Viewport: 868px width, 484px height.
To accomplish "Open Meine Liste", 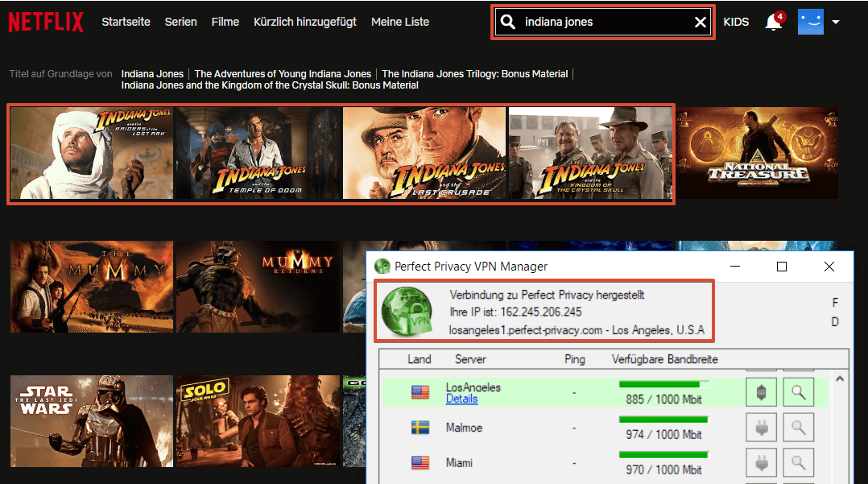I will (400, 23).
